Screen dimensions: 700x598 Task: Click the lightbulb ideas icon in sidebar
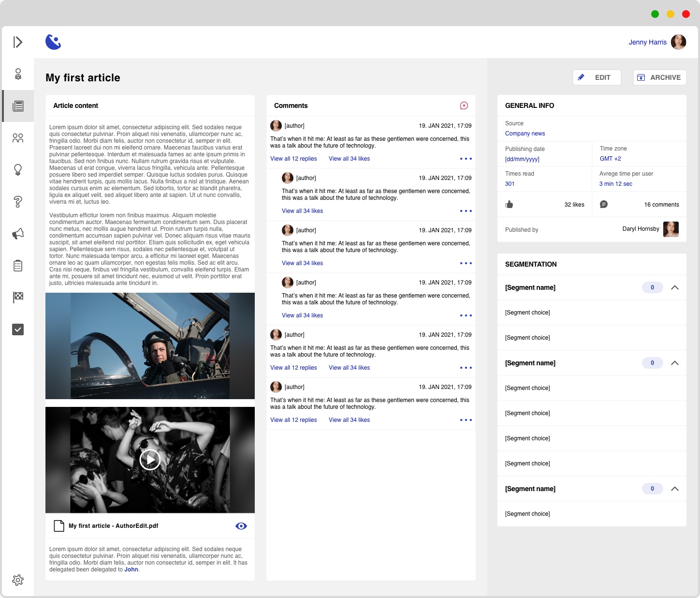(18, 170)
